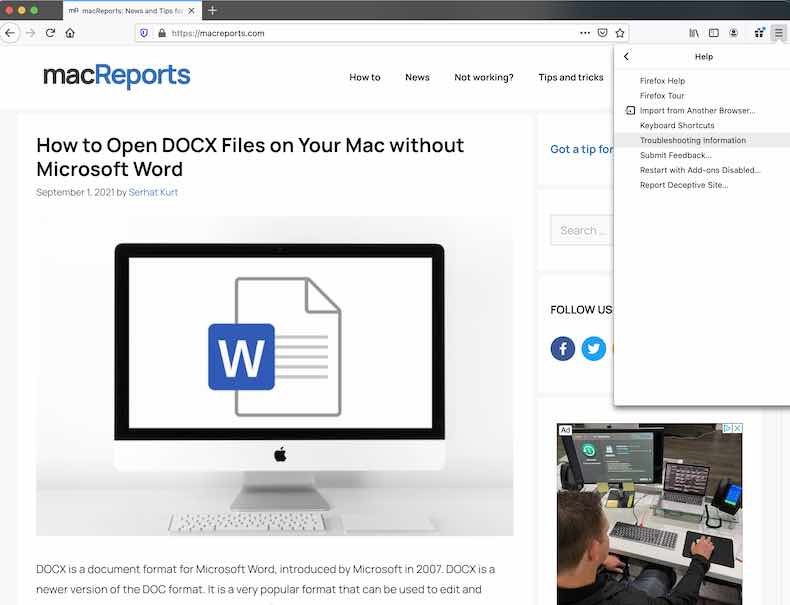Open Firefox Help menu entry
Screen dimensions: 790x605
(x=663, y=81)
